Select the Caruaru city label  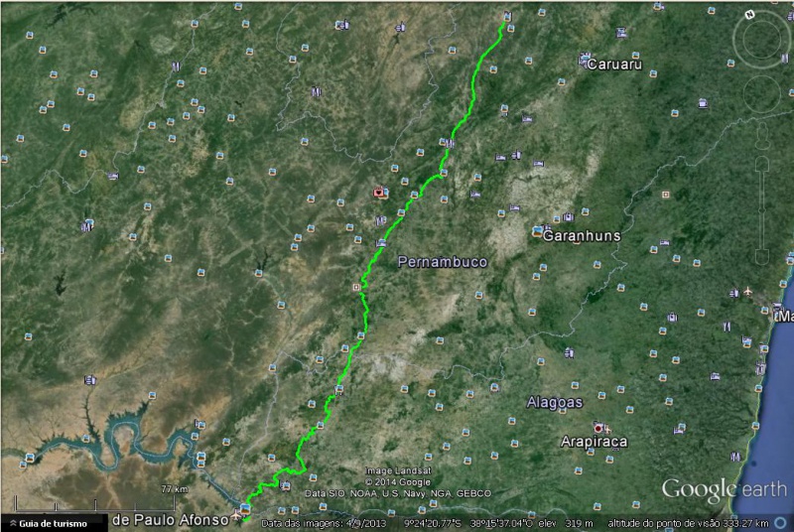pos(614,65)
